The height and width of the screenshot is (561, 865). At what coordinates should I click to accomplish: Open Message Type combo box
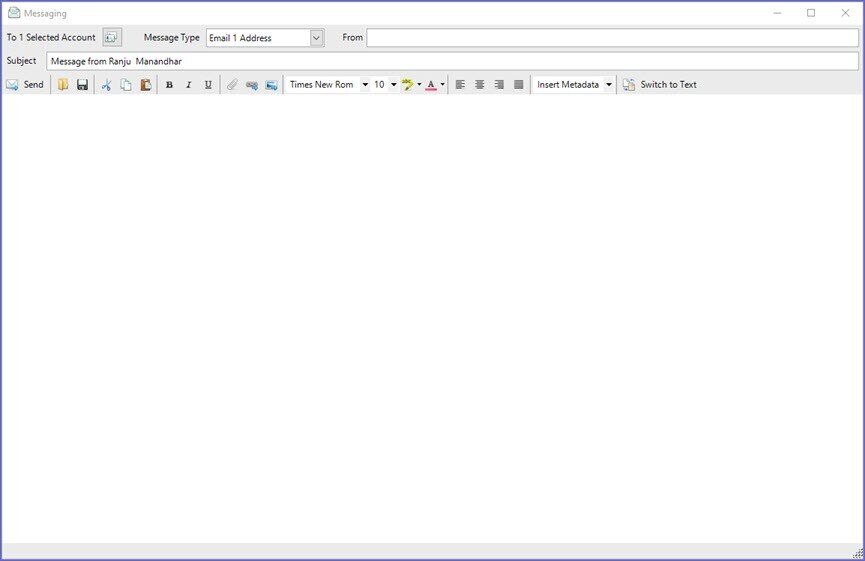[x=265, y=38]
